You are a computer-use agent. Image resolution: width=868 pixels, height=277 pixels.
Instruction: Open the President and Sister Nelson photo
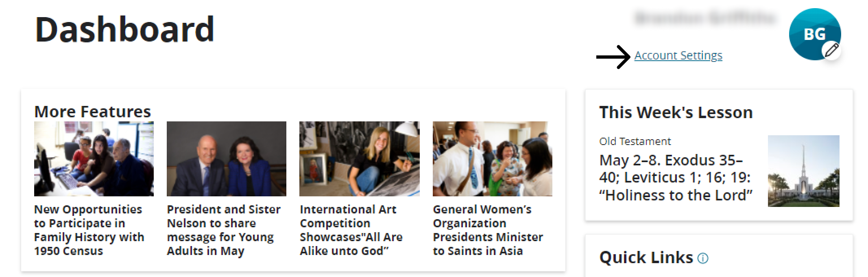tap(227, 159)
